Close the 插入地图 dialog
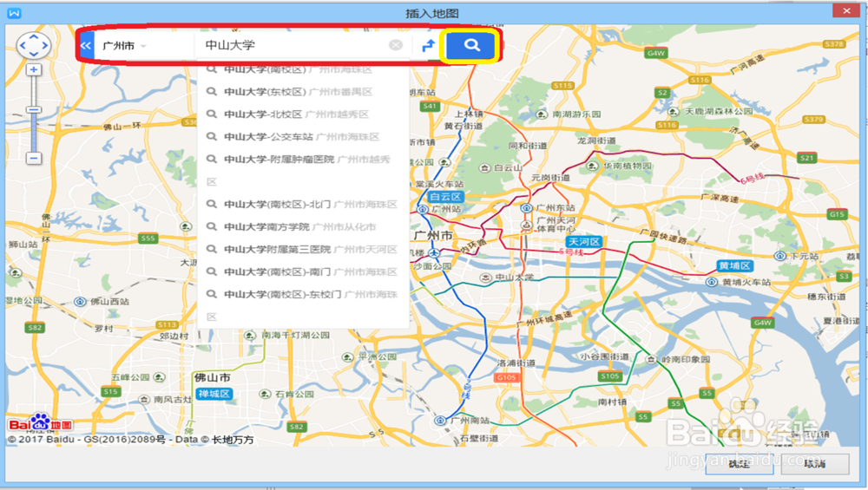Screen dimensions: 868x490 (x=846, y=10)
